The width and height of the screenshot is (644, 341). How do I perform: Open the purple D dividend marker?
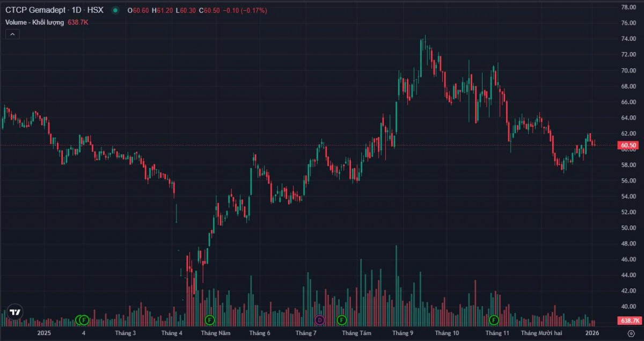pyautogui.click(x=320, y=320)
